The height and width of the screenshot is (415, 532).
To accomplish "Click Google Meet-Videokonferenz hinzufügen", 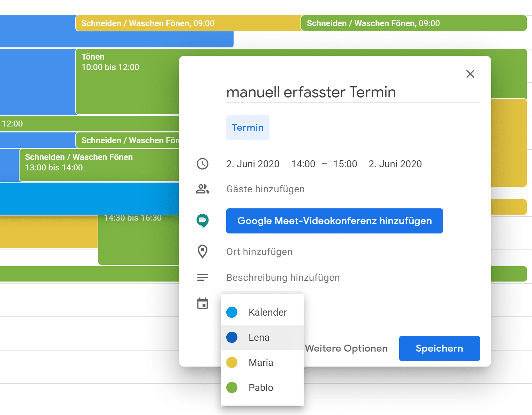I will click(334, 221).
